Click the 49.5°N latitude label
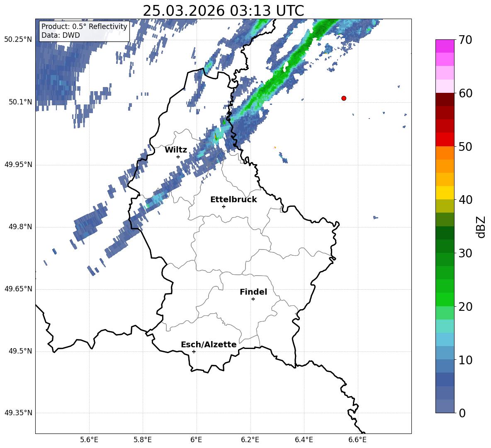This screenshot has height=448, width=491. [x=20, y=351]
